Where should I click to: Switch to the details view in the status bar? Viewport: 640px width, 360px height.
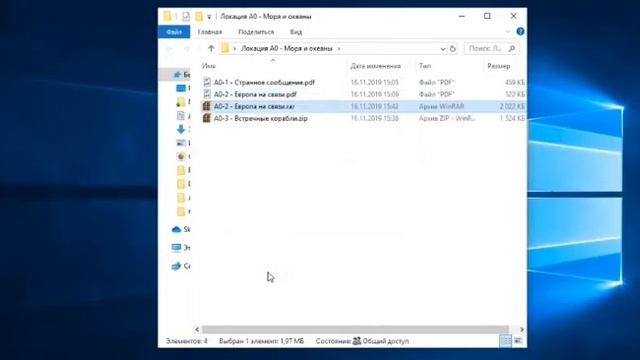click(x=506, y=341)
